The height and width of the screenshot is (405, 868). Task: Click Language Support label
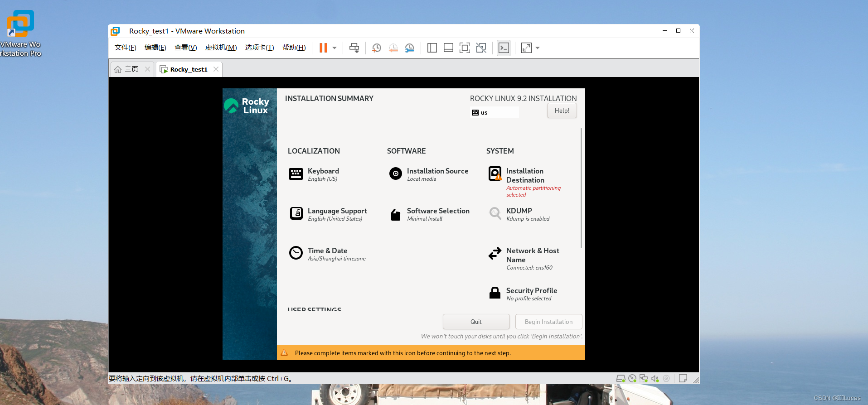point(337,211)
